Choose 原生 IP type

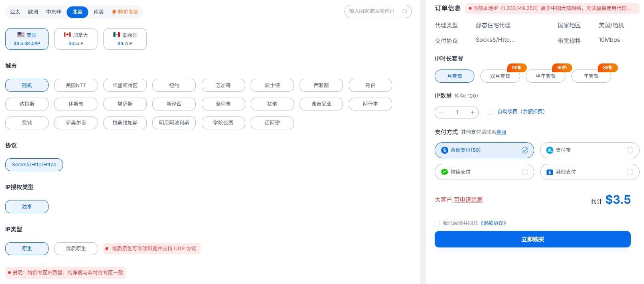(27, 249)
